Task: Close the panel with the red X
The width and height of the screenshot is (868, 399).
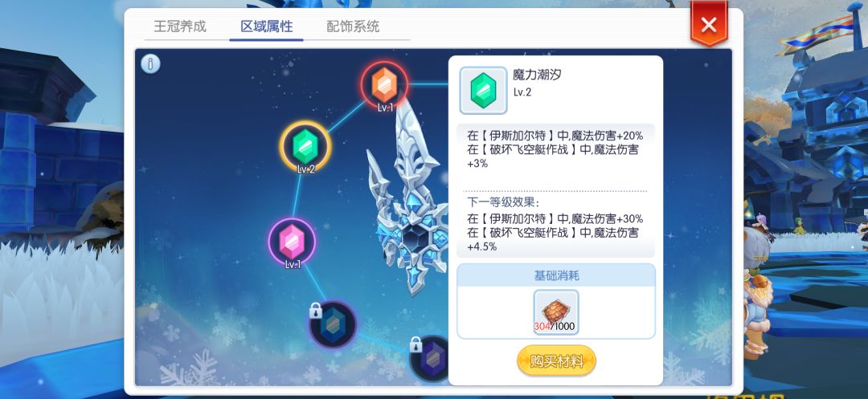Action: point(709,24)
